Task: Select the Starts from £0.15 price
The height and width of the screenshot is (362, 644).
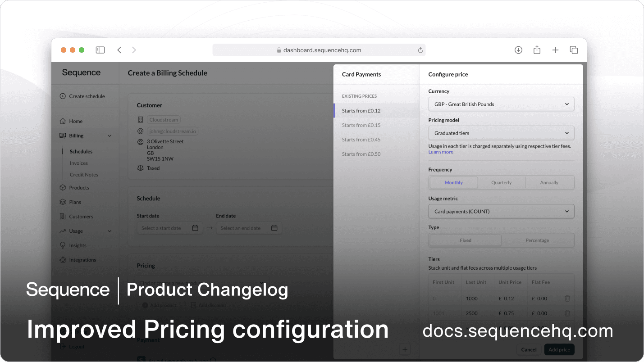Action: coord(361,125)
